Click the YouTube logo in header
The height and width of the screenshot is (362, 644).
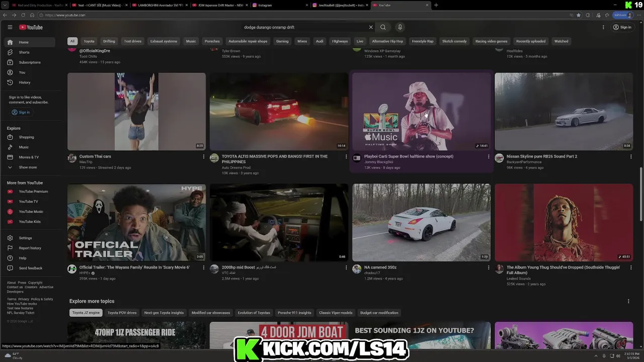[x=31, y=27]
